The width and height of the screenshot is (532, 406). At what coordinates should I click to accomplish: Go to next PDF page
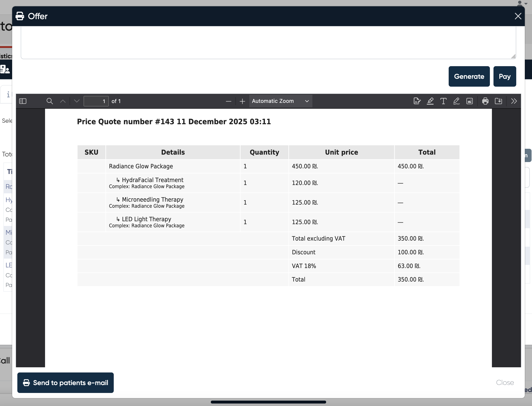coord(77,101)
